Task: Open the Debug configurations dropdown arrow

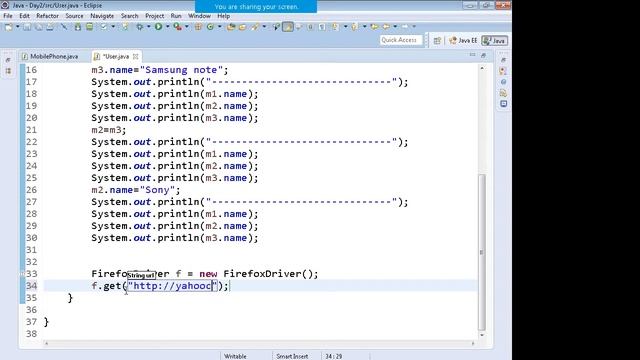Action: point(149,27)
